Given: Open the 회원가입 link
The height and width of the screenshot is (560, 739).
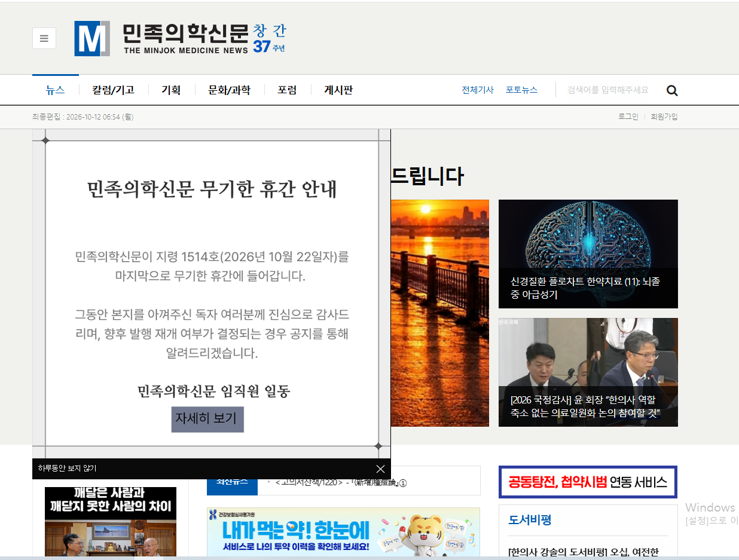Looking at the screenshot, I should pos(664,117).
